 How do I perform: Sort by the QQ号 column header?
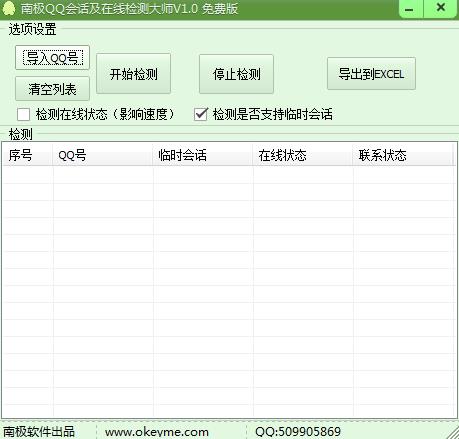(103, 155)
